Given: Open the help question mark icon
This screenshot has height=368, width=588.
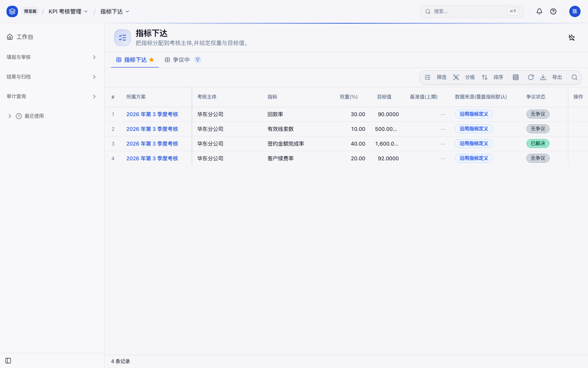Looking at the screenshot, I should [x=553, y=11].
